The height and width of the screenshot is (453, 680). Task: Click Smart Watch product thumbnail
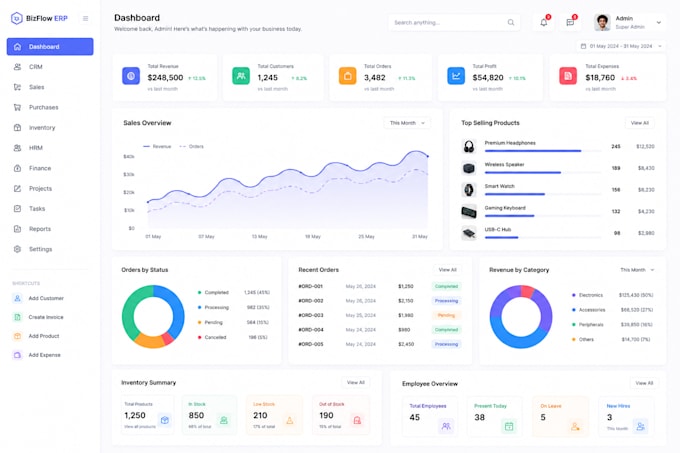click(x=469, y=190)
